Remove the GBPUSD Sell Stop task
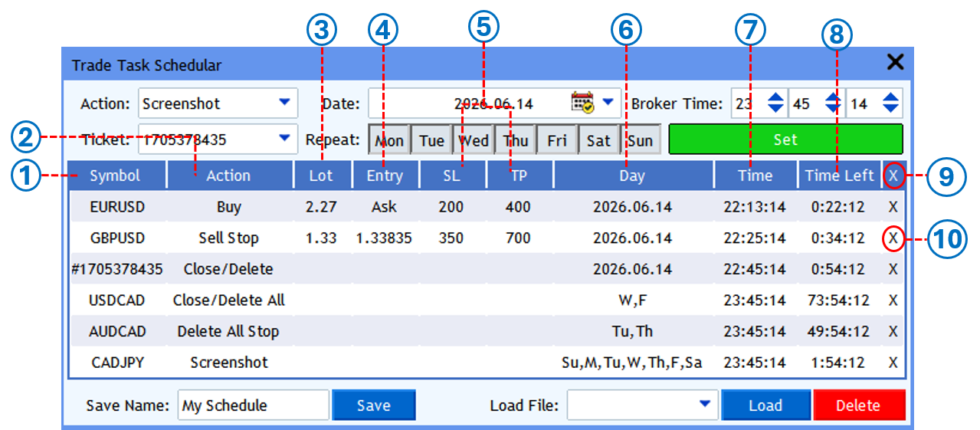The image size is (980, 430). click(x=893, y=238)
